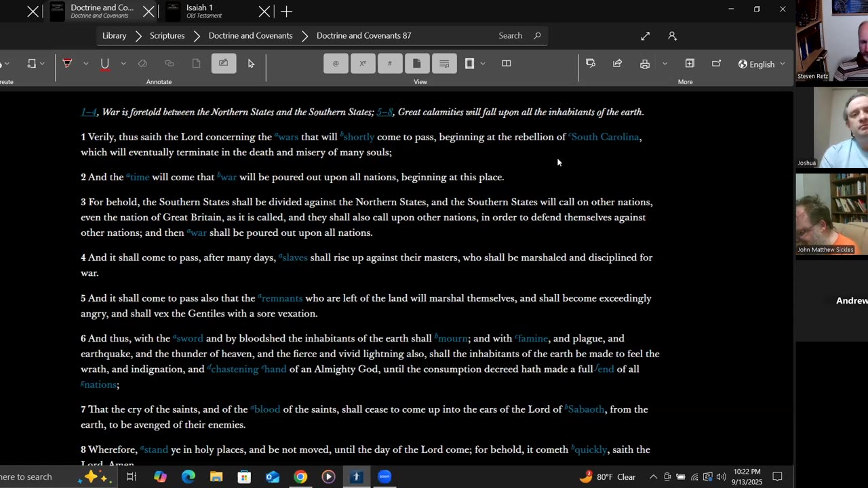Viewport: 868px width, 488px height.
Task: Click the search magnifier icon
Action: coord(537,36)
